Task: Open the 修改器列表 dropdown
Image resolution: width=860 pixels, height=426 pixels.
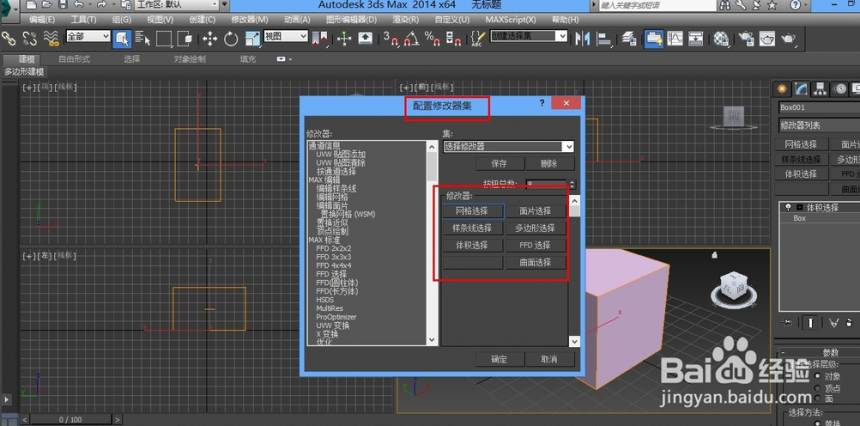Action: point(819,126)
